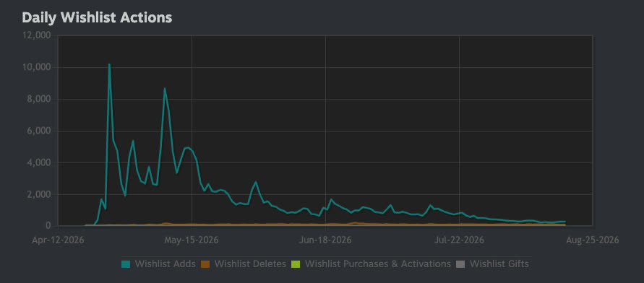Click the Jun-18-2026 axis date label
Viewport: 644px width, 283px height.
pyautogui.click(x=325, y=240)
